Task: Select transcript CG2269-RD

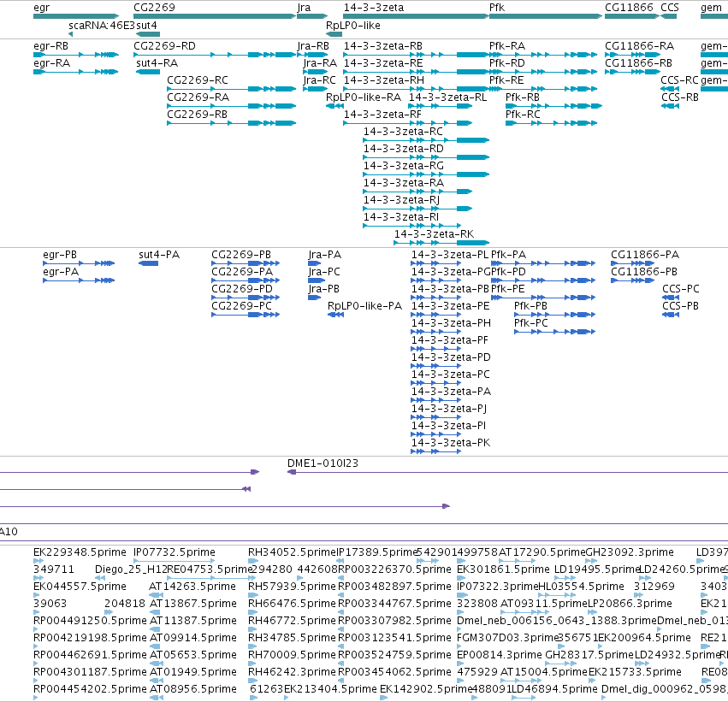Action: pyautogui.click(x=215, y=55)
